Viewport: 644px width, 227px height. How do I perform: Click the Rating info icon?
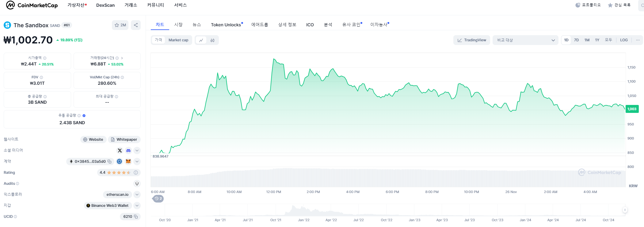136,173
